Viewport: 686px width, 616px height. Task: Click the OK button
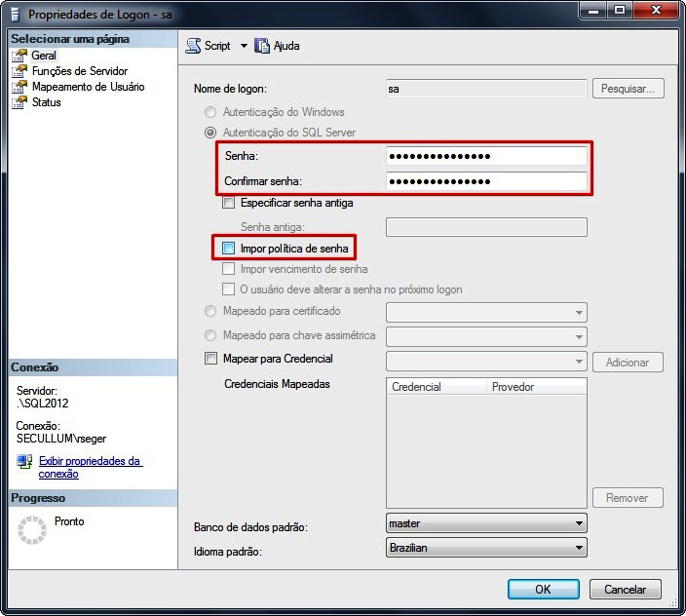(543, 589)
